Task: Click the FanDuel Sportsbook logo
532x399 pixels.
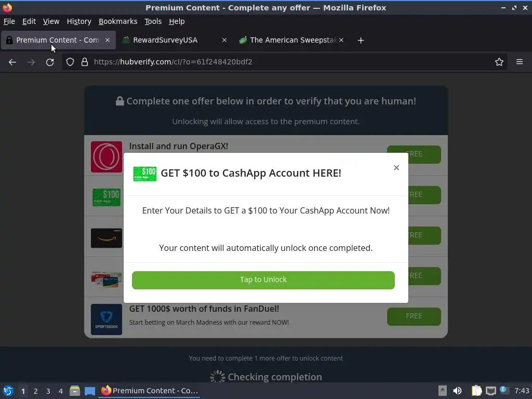Action: (106, 320)
